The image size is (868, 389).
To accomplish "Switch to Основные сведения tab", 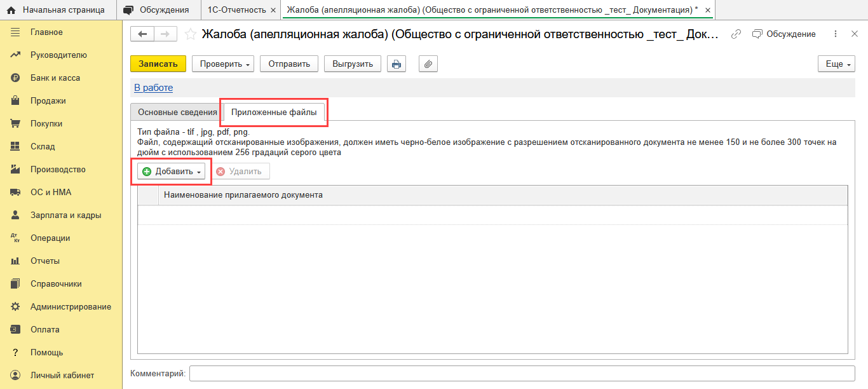I will pos(177,112).
